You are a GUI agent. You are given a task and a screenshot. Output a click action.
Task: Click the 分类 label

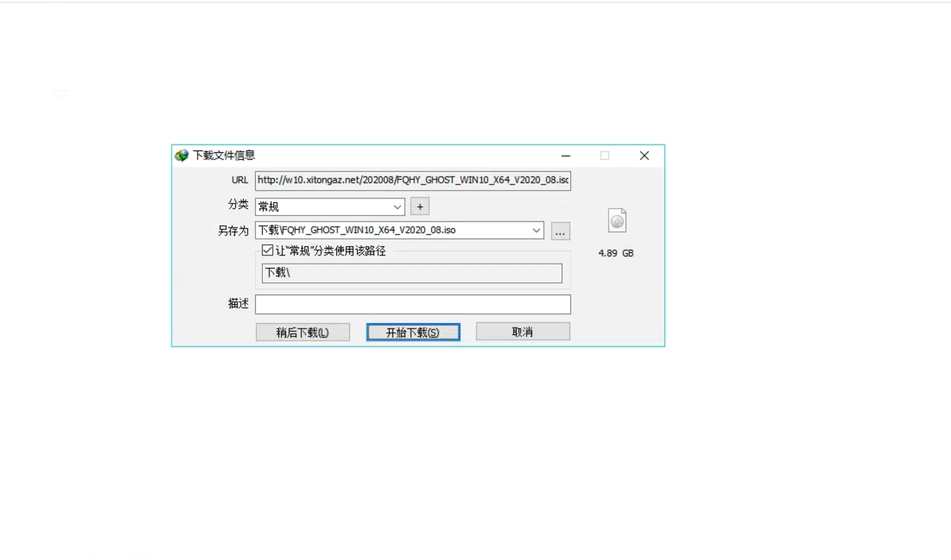pyautogui.click(x=238, y=205)
